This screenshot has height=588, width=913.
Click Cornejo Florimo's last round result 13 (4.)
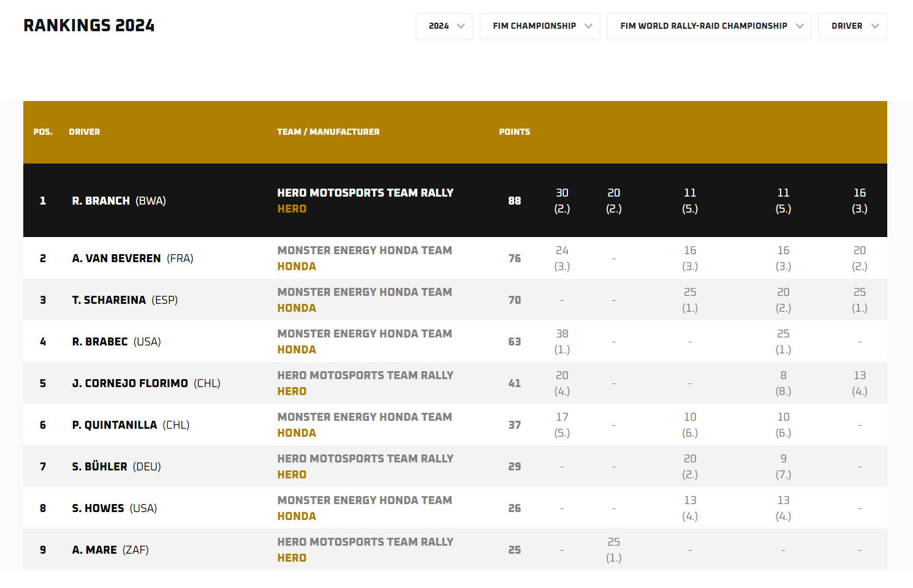click(x=860, y=383)
